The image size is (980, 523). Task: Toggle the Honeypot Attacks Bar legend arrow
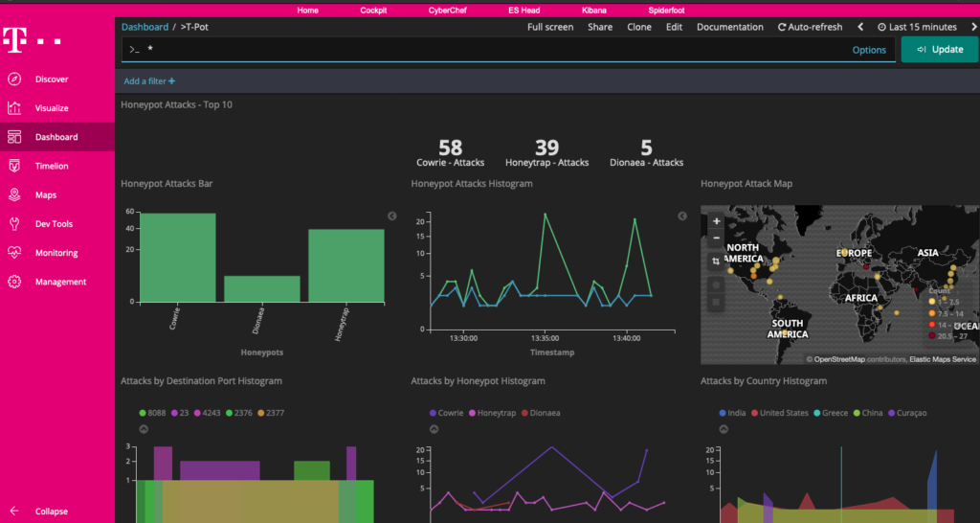point(392,216)
